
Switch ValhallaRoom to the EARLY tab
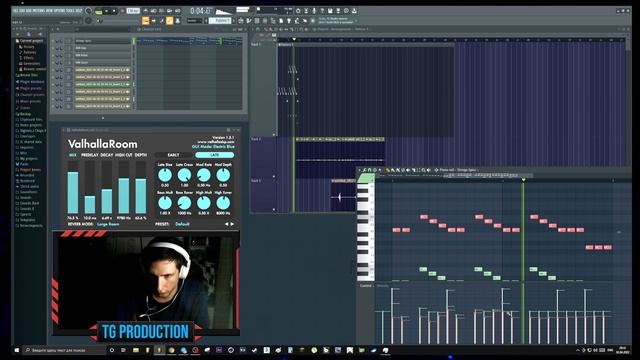(173, 155)
